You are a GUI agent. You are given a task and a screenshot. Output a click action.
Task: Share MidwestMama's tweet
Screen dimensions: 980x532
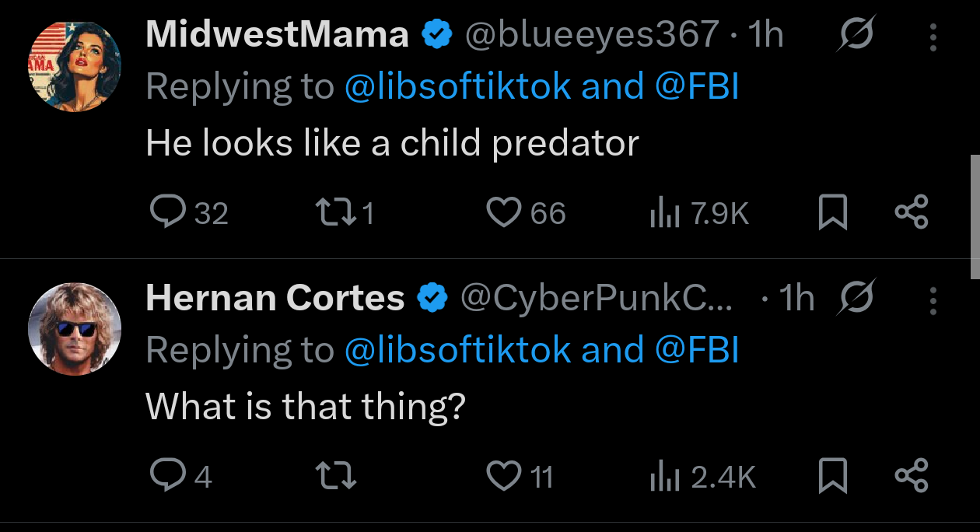[x=912, y=212]
